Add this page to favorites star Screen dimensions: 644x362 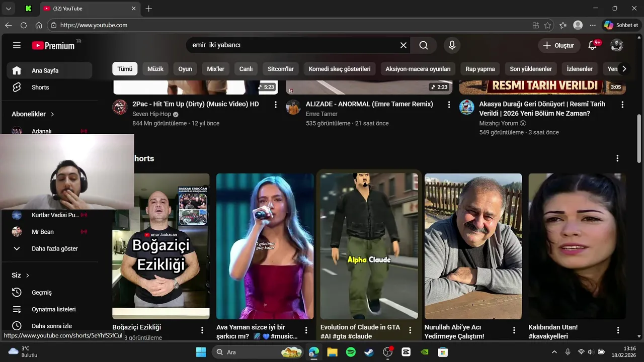pos(547,25)
